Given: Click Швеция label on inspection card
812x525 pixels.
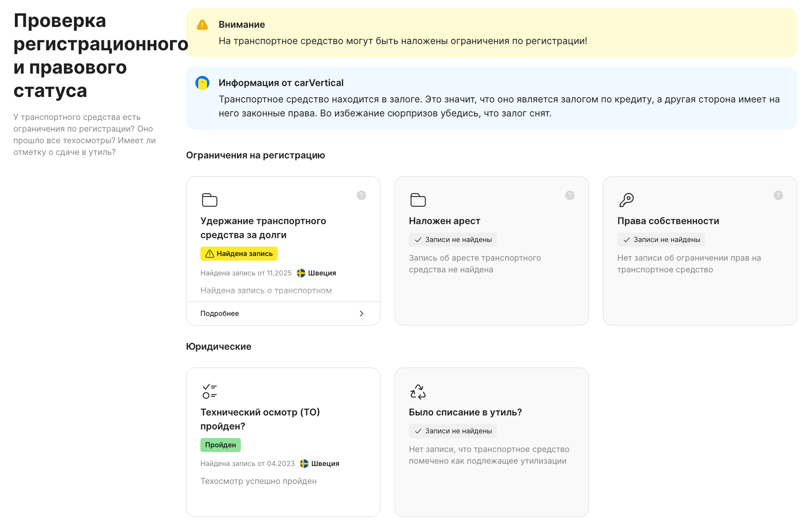Looking at the screenshot, I should [x=325, y=464].
